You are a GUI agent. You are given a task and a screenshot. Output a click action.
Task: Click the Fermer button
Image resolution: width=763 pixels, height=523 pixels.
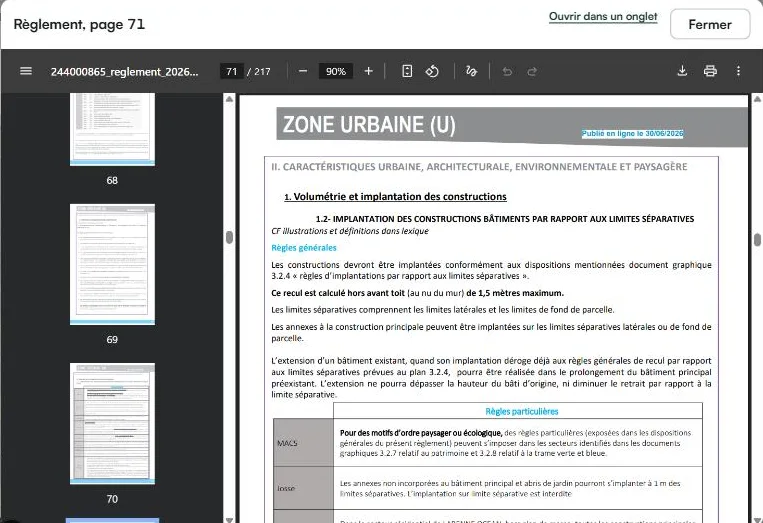click(x=710, y=24)
